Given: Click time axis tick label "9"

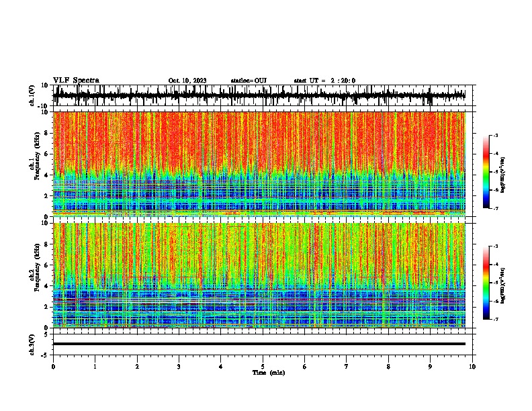Looking at the screenshot, I should [x=430, y=367].
